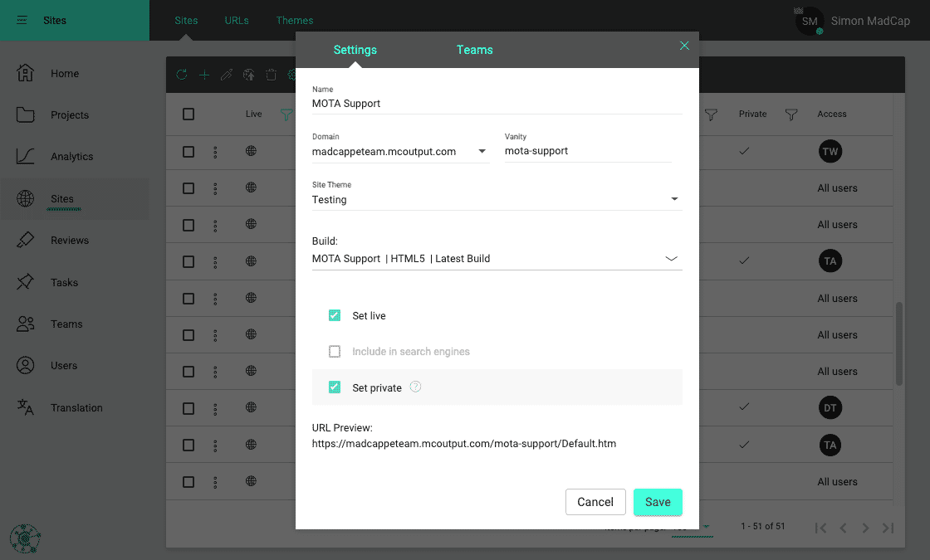Close the site settings dialog
Screen dimensions: 930x560
(684, 46)
